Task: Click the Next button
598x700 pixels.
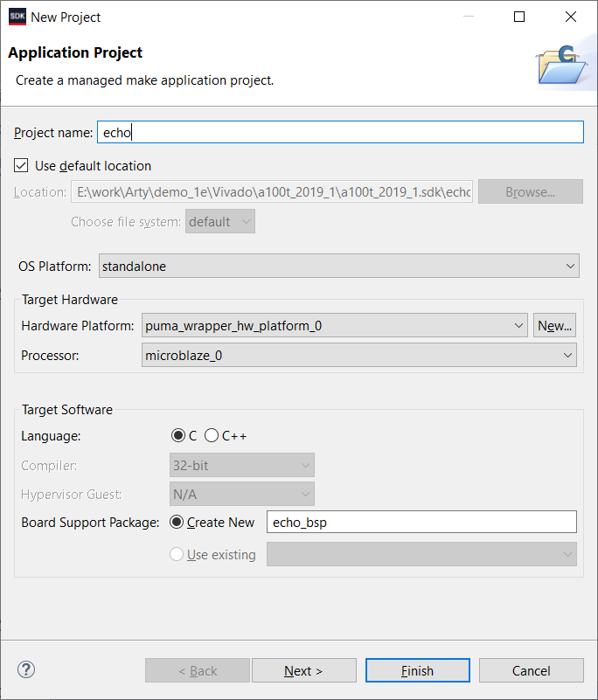Action: point(303,670)
